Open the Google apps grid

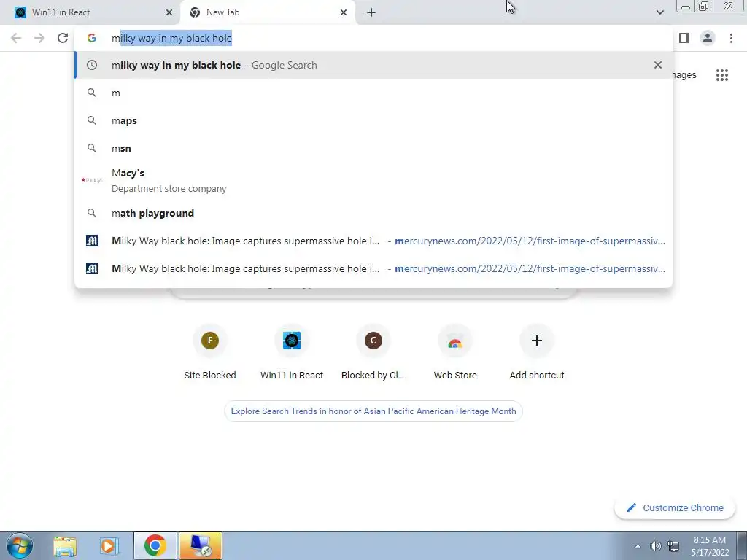[721, 75]
